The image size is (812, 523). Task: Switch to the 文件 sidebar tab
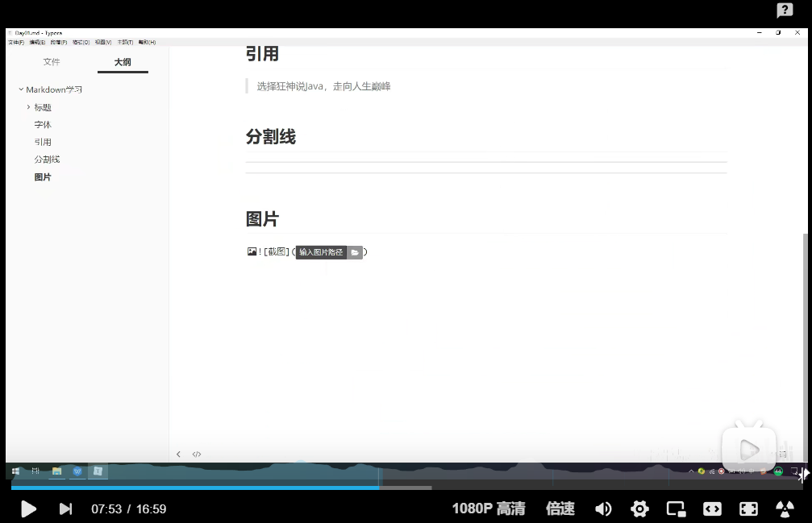click(x=52, y=61)
